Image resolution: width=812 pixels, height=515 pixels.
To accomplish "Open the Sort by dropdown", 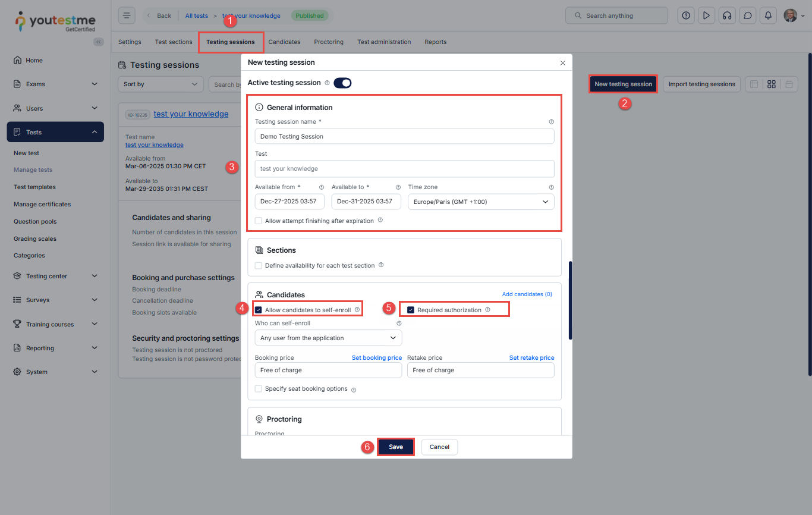I will point(160,84).
